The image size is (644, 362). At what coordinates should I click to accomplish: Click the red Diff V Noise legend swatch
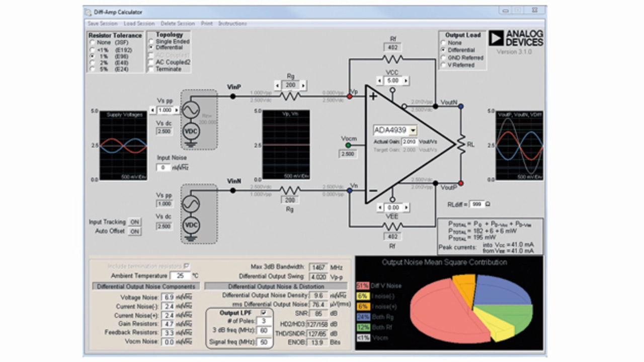coord(362,286)
